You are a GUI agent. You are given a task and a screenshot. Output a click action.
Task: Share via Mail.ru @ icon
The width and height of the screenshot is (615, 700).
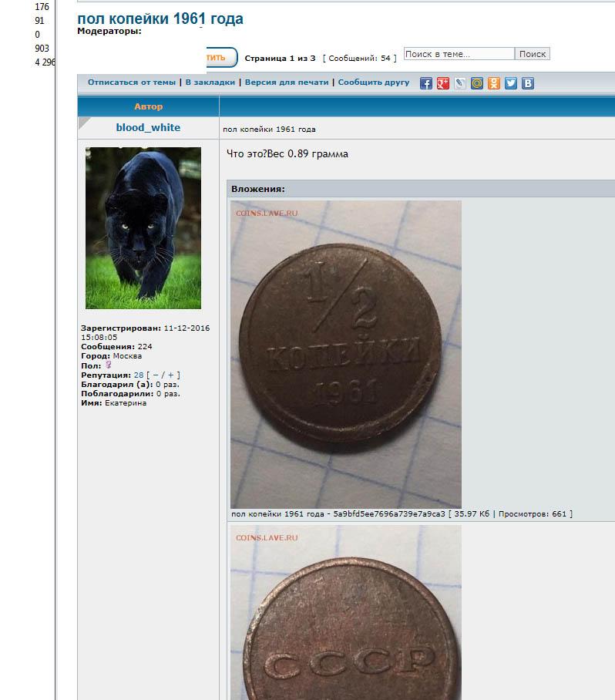[x=476, y=83]
